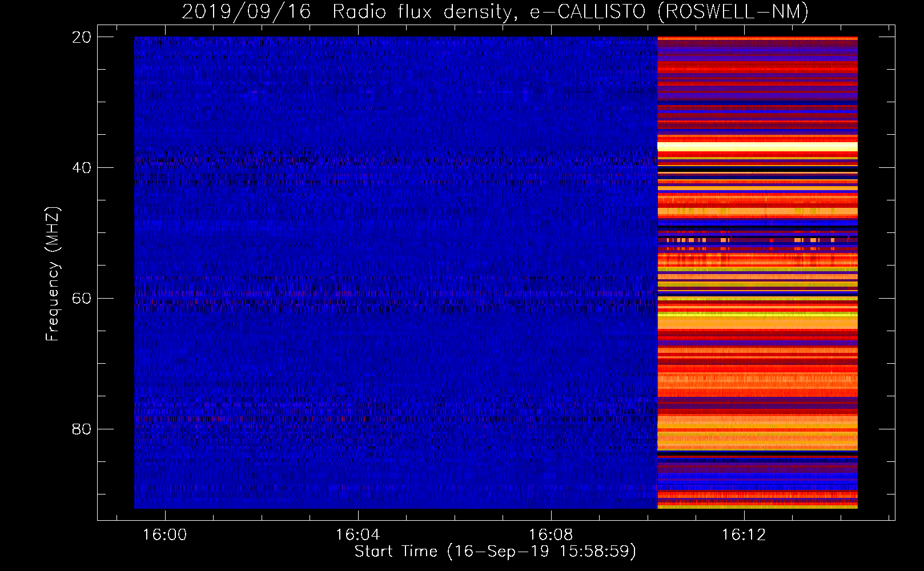Click the '16:12' time tick label
This screenshot has width=924, height=571.
pos(744,535)
